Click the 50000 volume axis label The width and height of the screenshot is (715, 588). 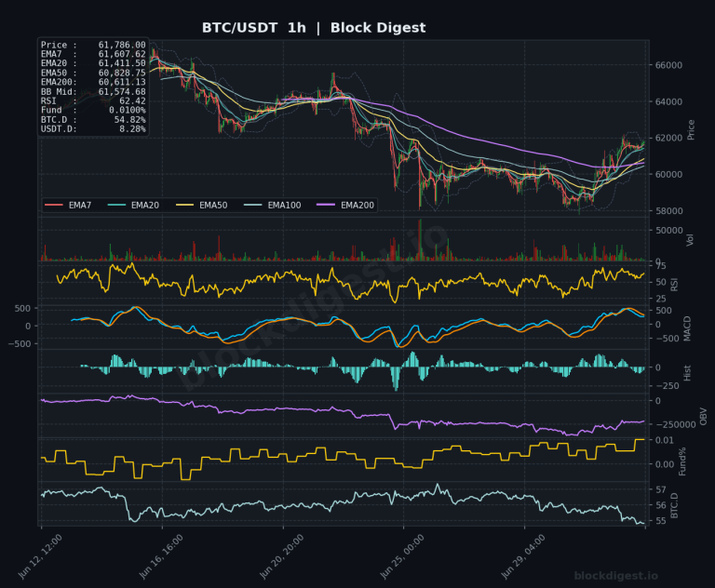click(669, 230)
